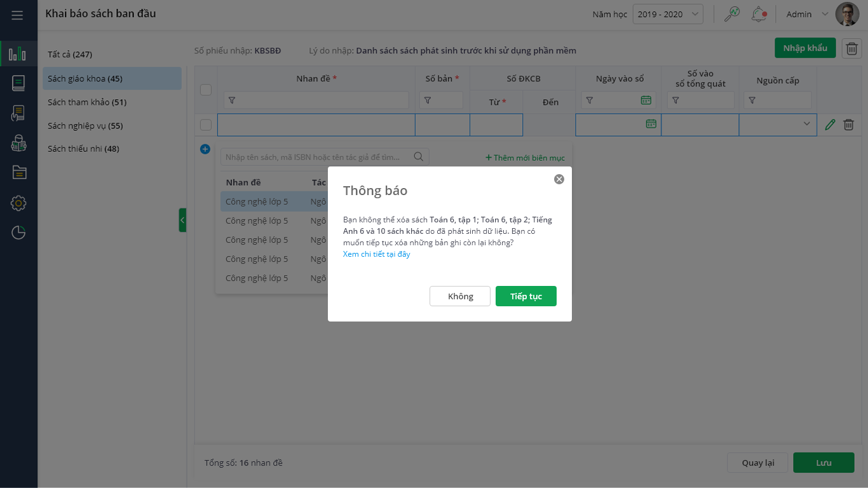Image resolution: width=868 pixels, height=488 pixels.
Task: Expand the Nguồn cấp dropdown in the row
Action: pyautogui.click(x=807, y=124)
